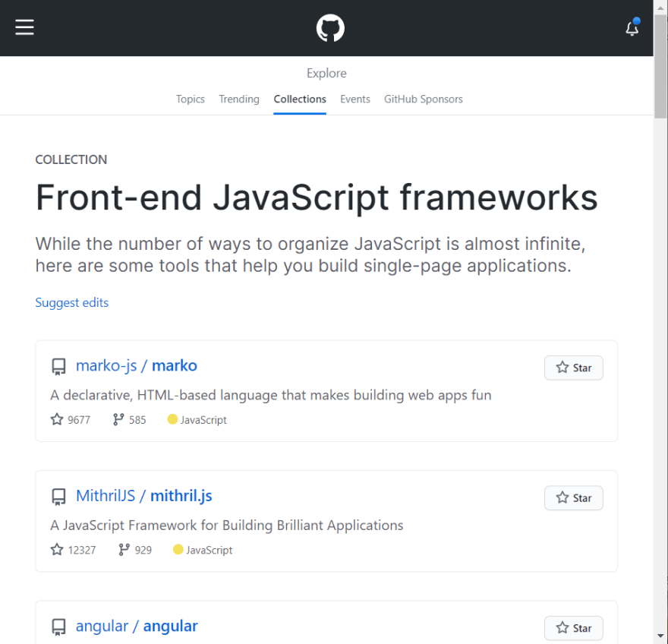Star the angular repository
668x644 pixels.
pyautogui.click(x=573, y=628)
